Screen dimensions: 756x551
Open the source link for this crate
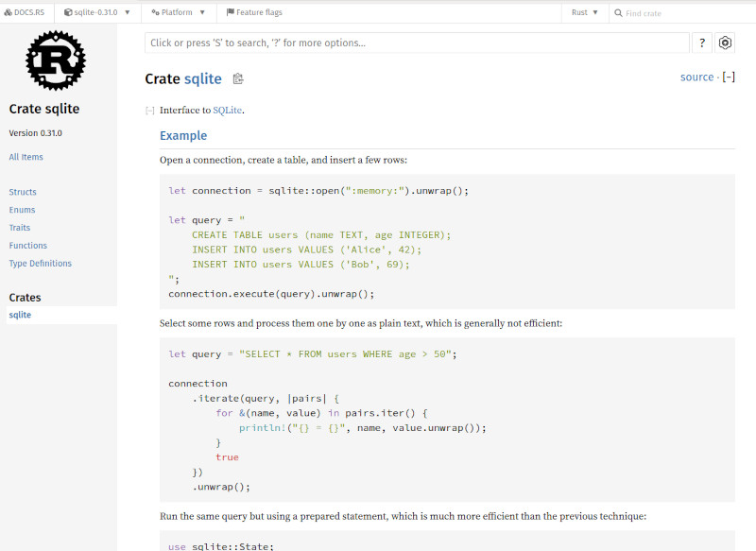pos(696,77)
